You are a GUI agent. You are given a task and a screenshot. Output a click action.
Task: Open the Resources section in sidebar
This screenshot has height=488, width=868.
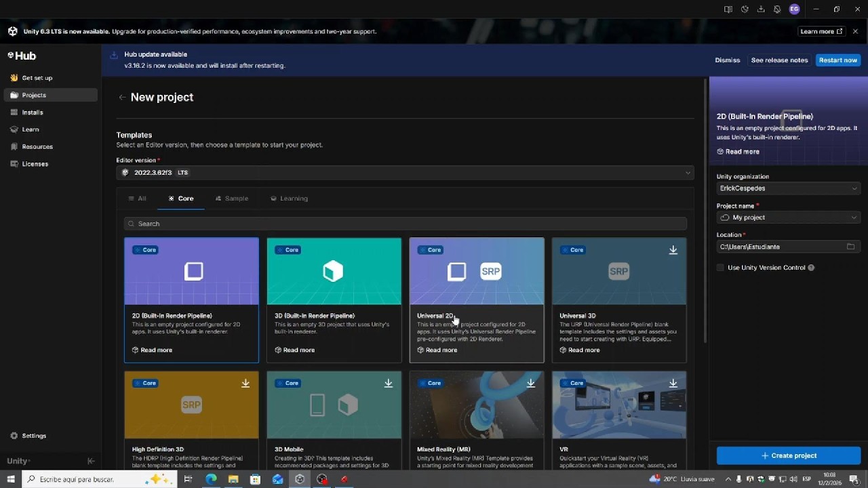(x=51, y=146)
